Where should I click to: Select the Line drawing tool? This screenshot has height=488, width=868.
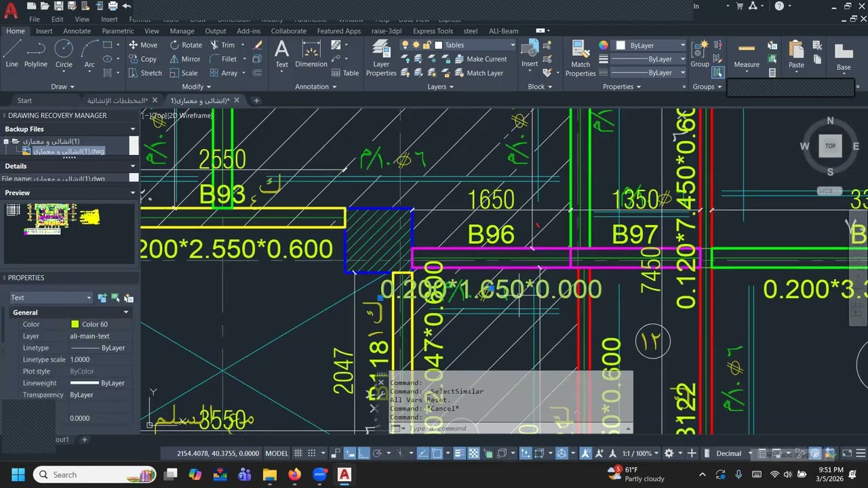click(x=12, y=54)
